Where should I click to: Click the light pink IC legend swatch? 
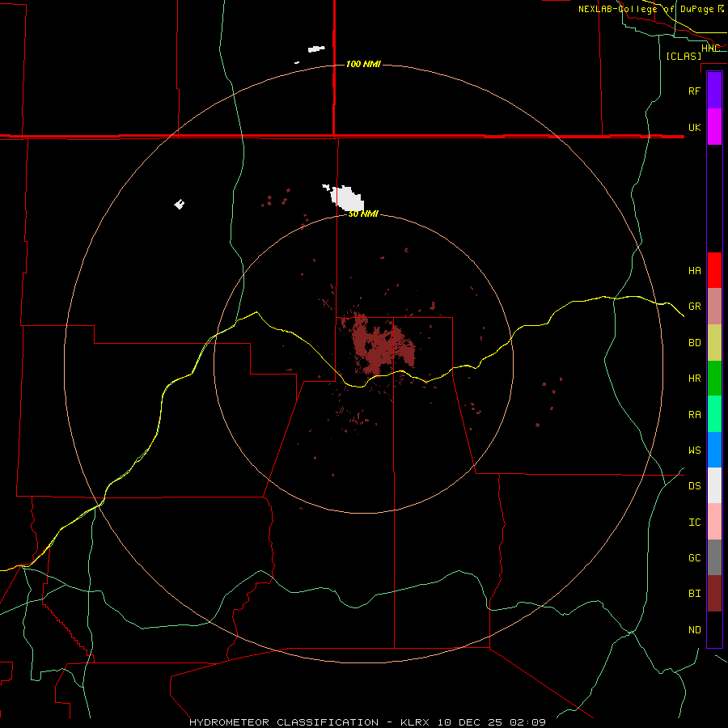pyautogui.click(x=714, y=522)
